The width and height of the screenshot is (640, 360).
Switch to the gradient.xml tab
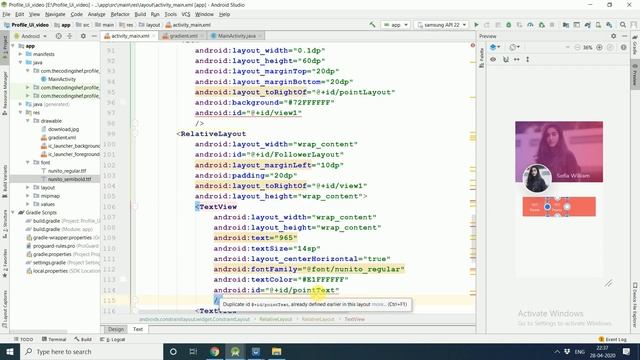(183, 36)
